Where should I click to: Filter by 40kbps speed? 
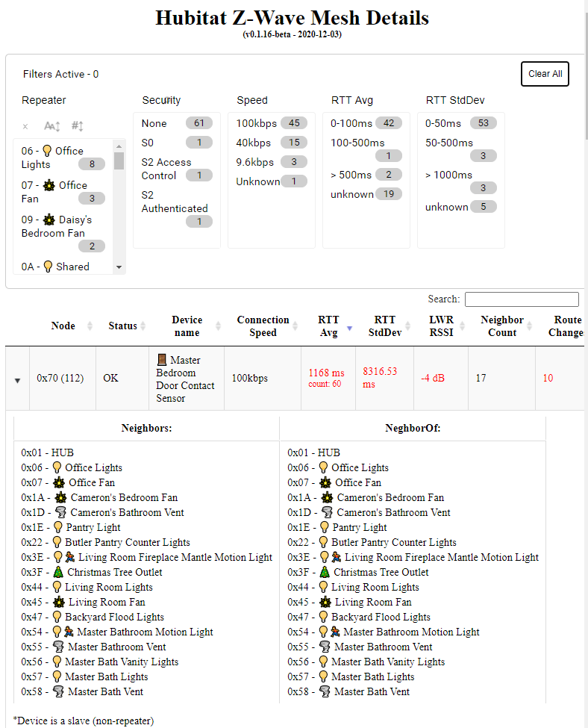coord(271,143)
